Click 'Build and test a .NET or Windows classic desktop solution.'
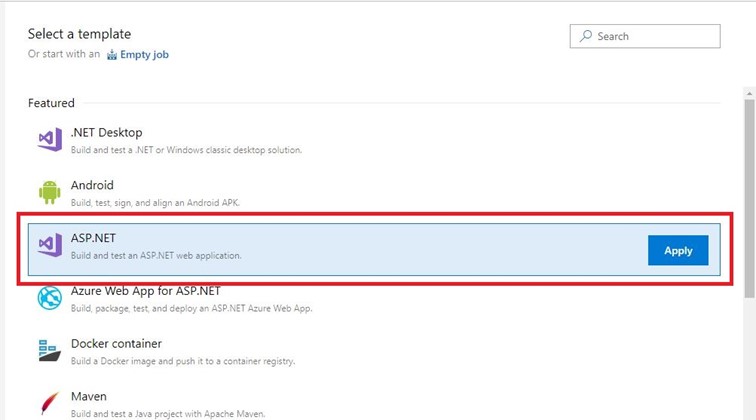The image size is (756, 420). [186, 150]
